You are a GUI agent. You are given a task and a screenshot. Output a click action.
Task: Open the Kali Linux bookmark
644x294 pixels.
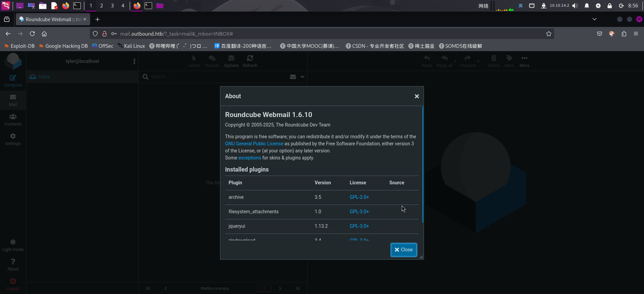pyautogui.click(x=131, y=46)
